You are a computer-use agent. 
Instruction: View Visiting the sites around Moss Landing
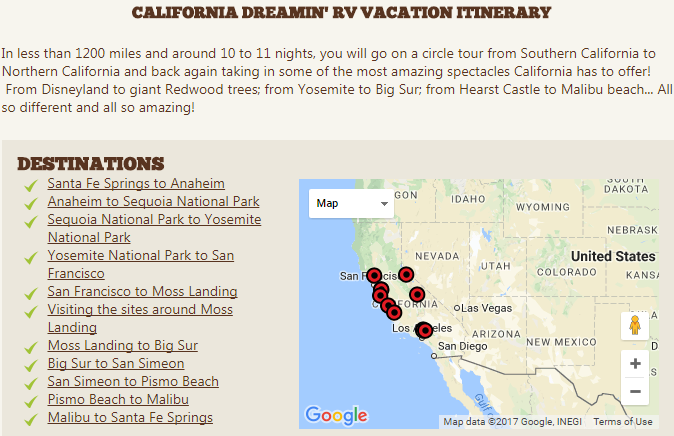point(140,318)
